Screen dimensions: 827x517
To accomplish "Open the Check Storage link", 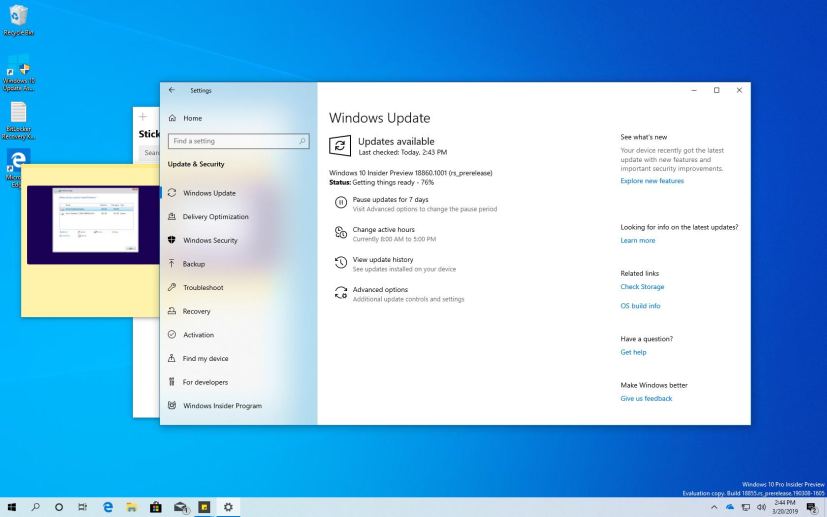I will click(642, 287).
